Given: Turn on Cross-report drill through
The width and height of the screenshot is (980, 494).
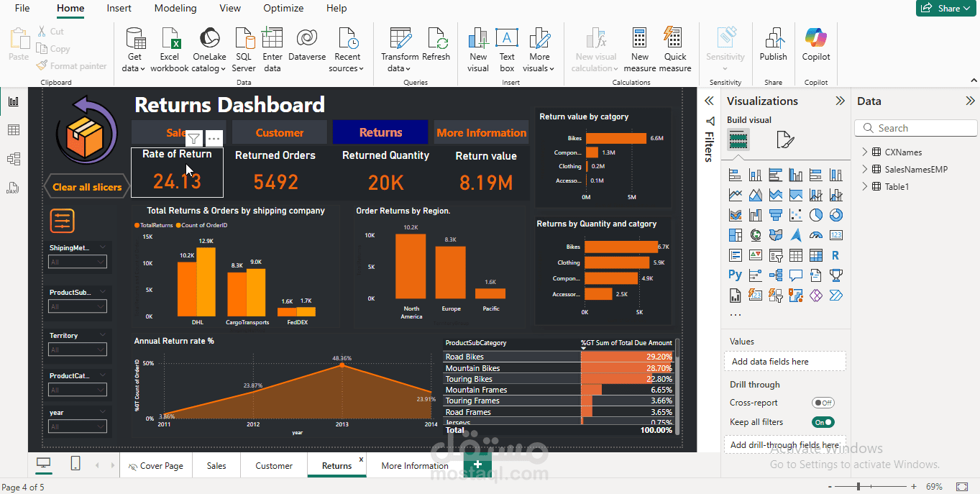Looking at the screenshot, I should tap(823, 402).
